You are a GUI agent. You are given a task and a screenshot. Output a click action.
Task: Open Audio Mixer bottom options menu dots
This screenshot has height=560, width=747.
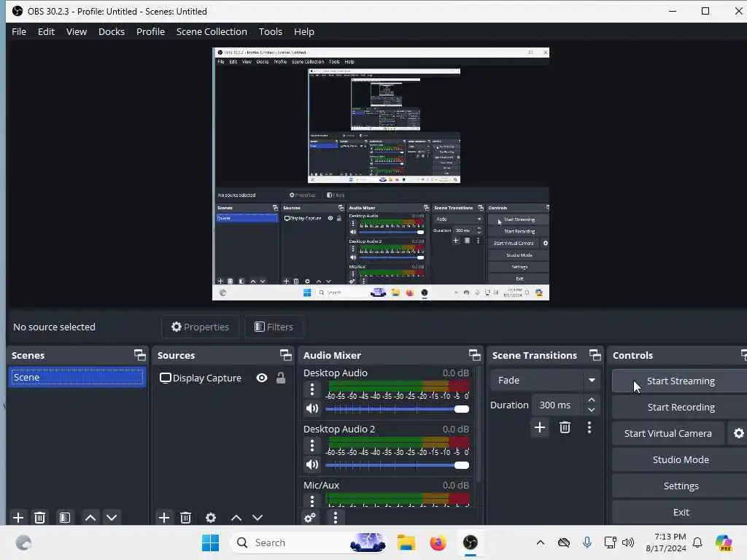click(336, 517)
